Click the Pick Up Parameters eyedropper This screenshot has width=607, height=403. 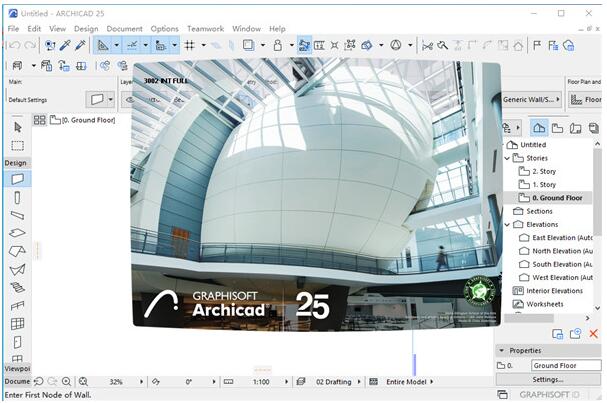pos(65,45)
